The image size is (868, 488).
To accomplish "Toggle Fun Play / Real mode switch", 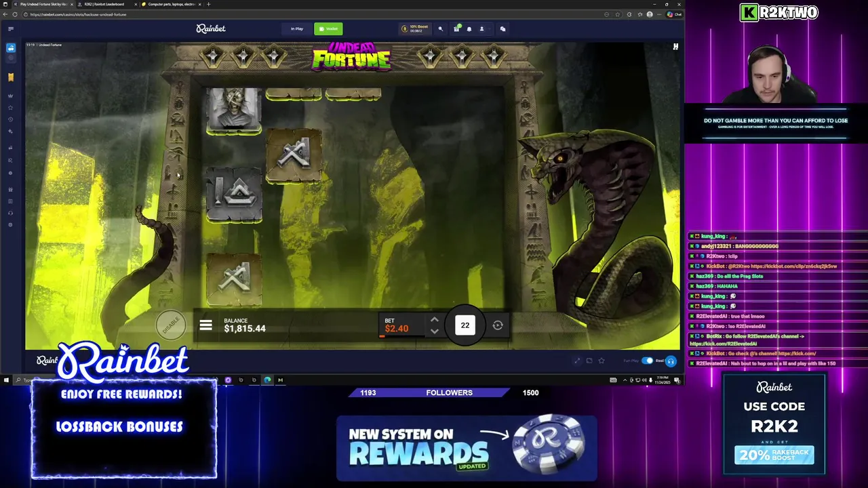I will pos(647,361).
